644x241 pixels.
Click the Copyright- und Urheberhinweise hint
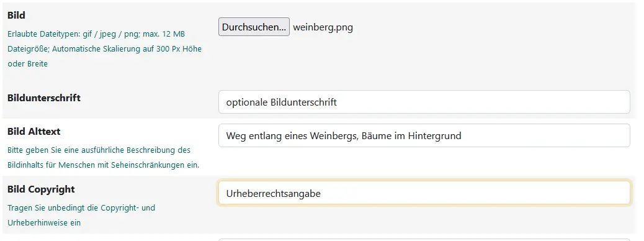81,215
